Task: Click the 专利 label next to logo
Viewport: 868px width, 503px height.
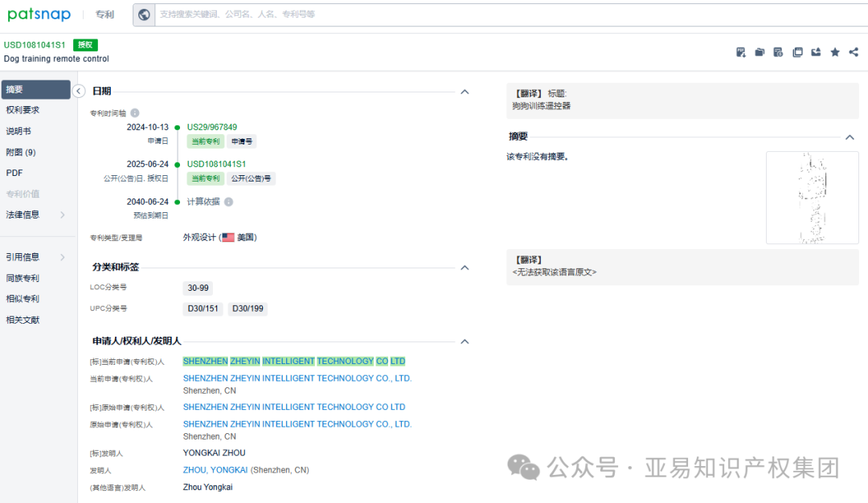Action: [104, 14]
